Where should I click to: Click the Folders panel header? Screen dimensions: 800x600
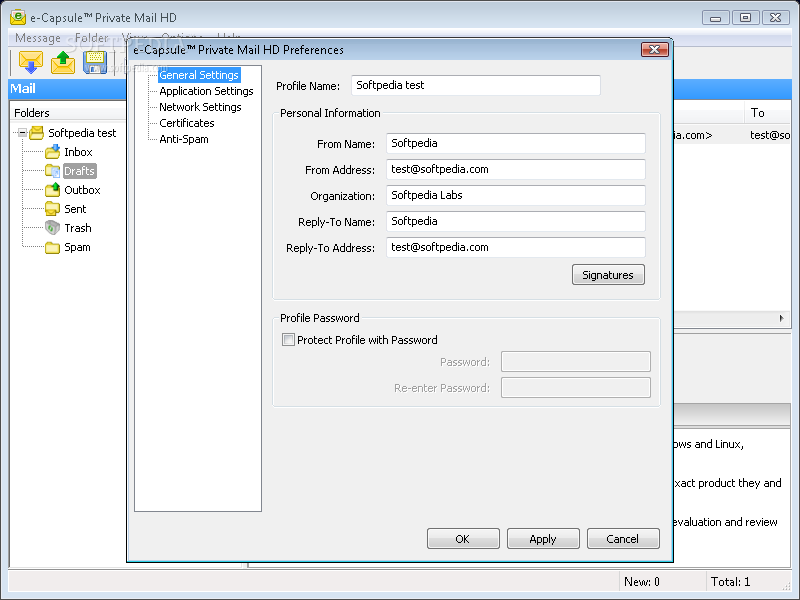67,113
